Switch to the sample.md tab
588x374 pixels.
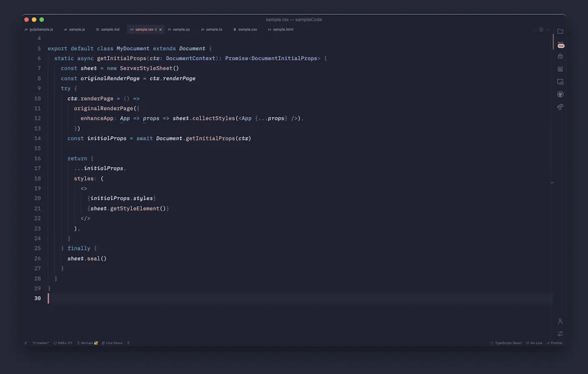pos(110,29)
